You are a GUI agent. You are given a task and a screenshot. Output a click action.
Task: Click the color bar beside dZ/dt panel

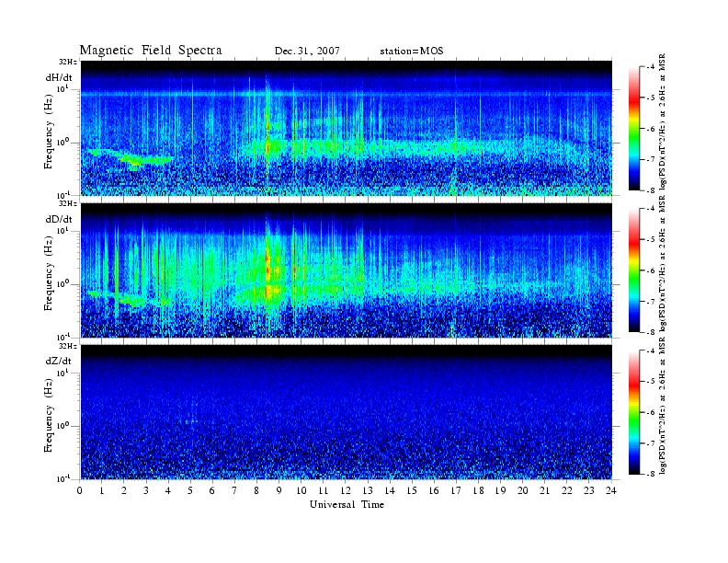pos(633,412)
